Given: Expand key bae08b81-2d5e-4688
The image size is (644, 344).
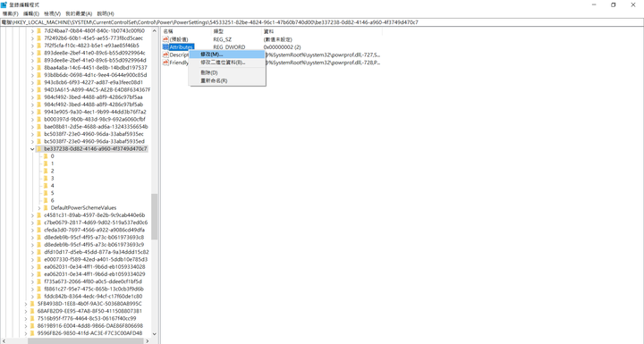Looking at the screenshot, I should [x=32, y=127].
